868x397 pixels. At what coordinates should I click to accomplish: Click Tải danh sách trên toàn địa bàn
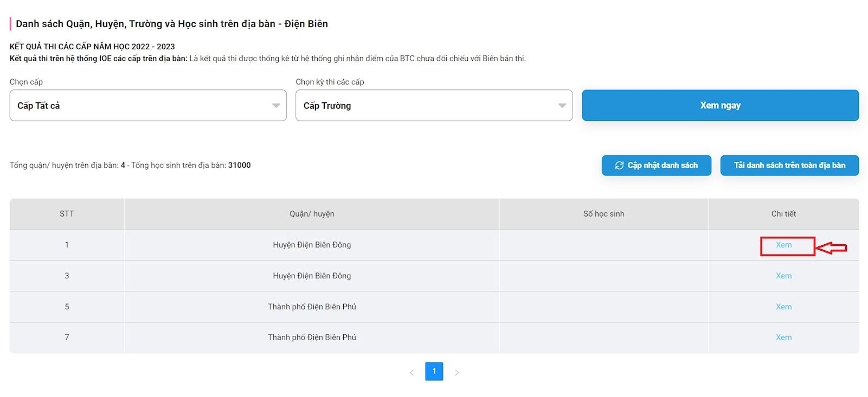tap(789, 166)
